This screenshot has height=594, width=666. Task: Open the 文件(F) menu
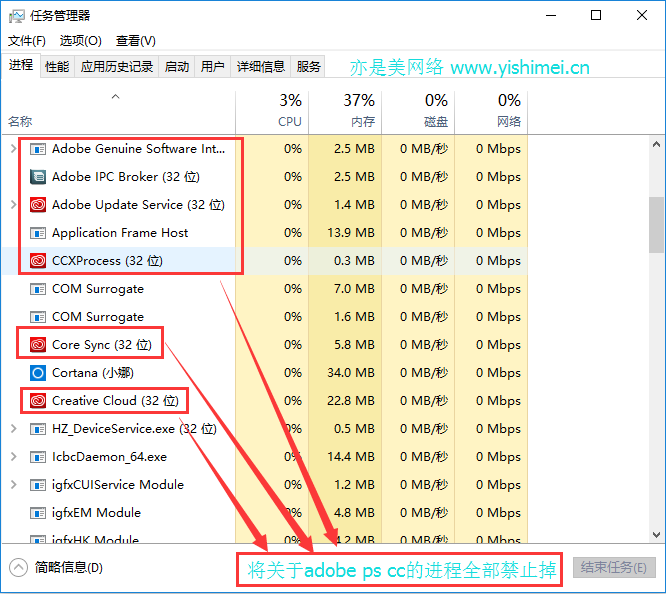point(27,41)
